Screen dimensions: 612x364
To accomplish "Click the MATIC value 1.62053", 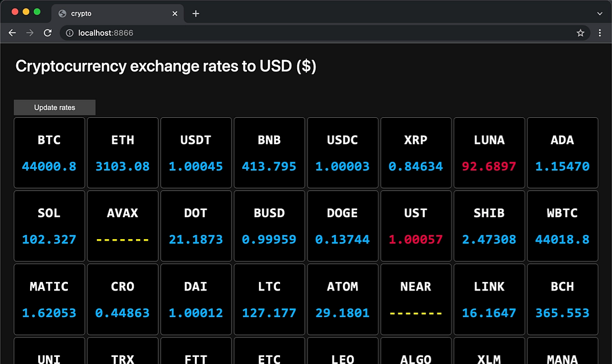I will [49, 313].
